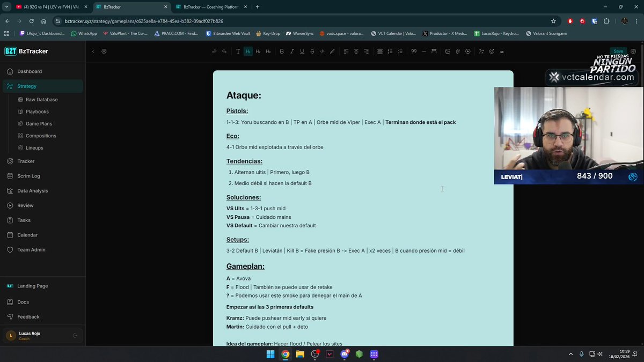
Task: Open Data Analysis in the sidebar
Action: 43,190
